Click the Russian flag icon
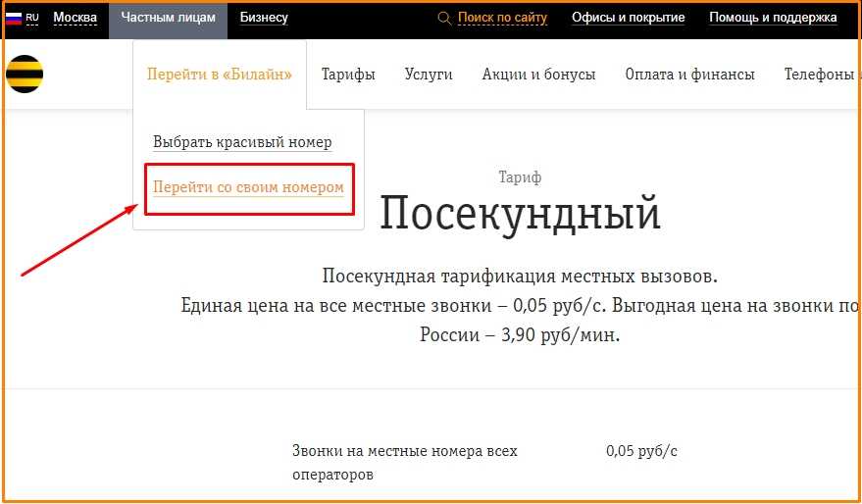The width and height of the screenshot is (862, 504). 14,18
